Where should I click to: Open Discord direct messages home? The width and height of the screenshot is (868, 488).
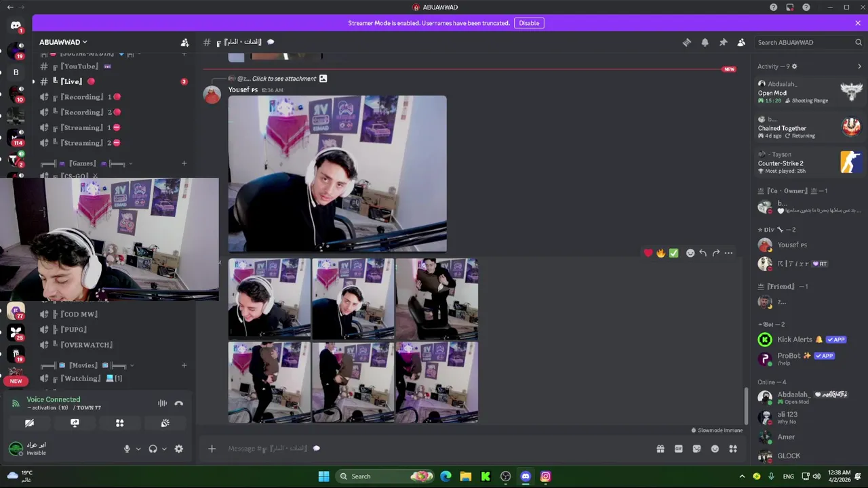[16, 26]
